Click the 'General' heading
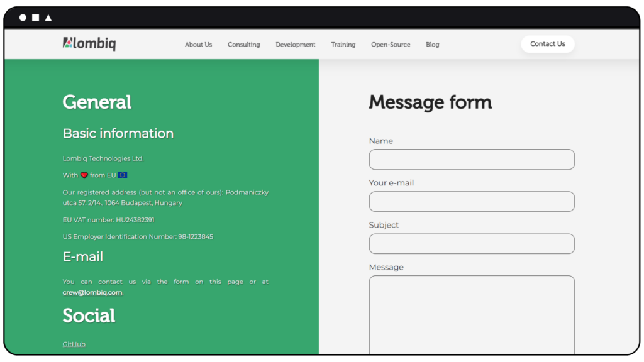Screen dimensions: 644x362 pos(97,102)
